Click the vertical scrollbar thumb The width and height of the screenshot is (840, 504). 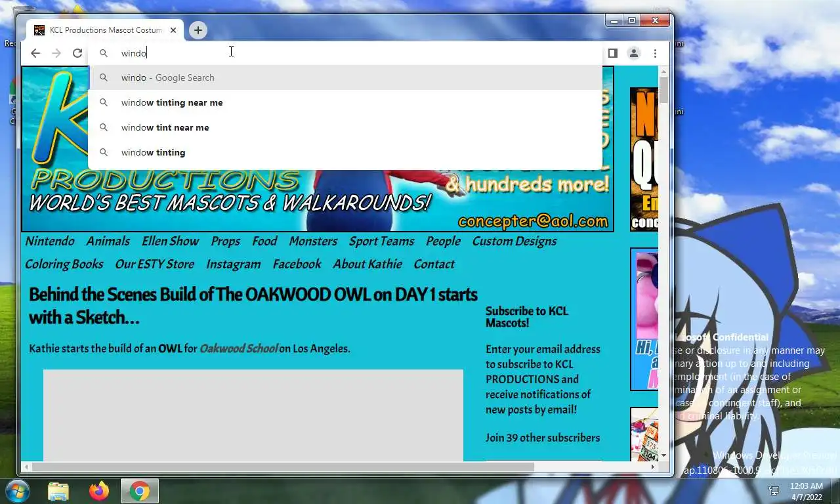663,90
